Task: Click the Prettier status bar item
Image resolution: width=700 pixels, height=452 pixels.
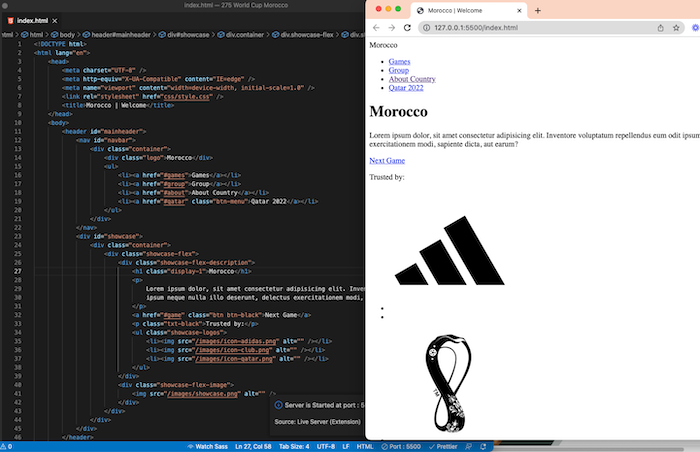Action: tap(443, 446)
